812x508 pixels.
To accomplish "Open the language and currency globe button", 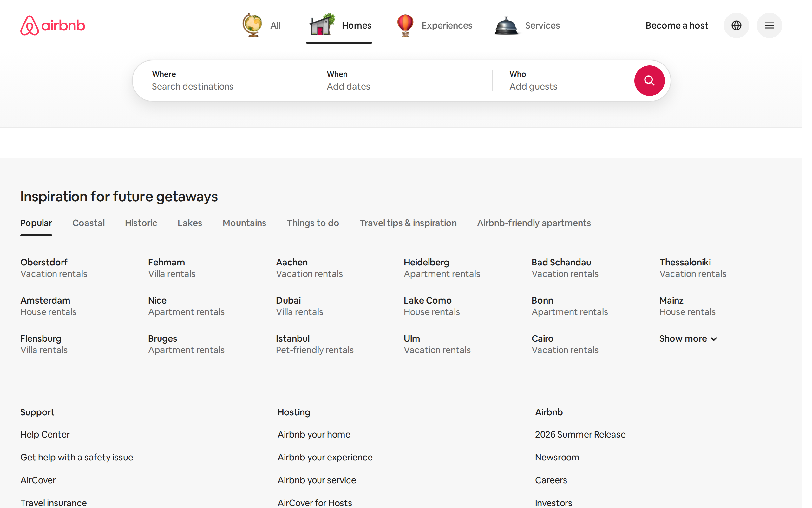I will [736, 25].
